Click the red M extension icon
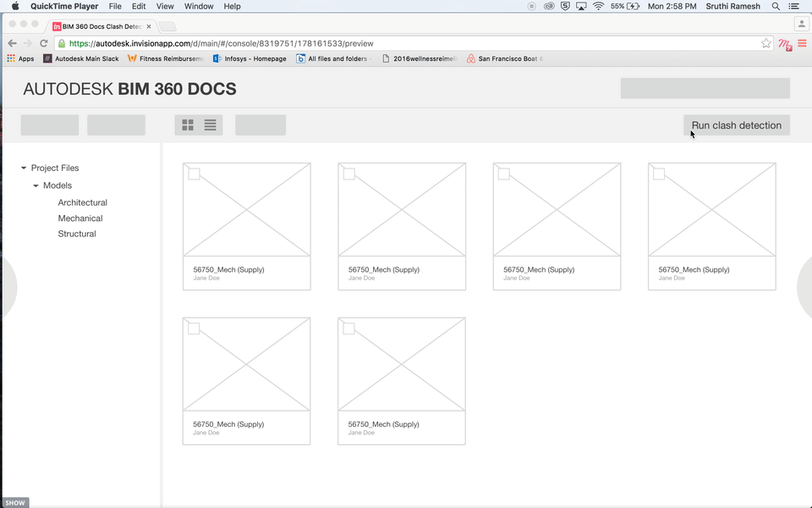 pyautogui.click(x=785, y=45)
